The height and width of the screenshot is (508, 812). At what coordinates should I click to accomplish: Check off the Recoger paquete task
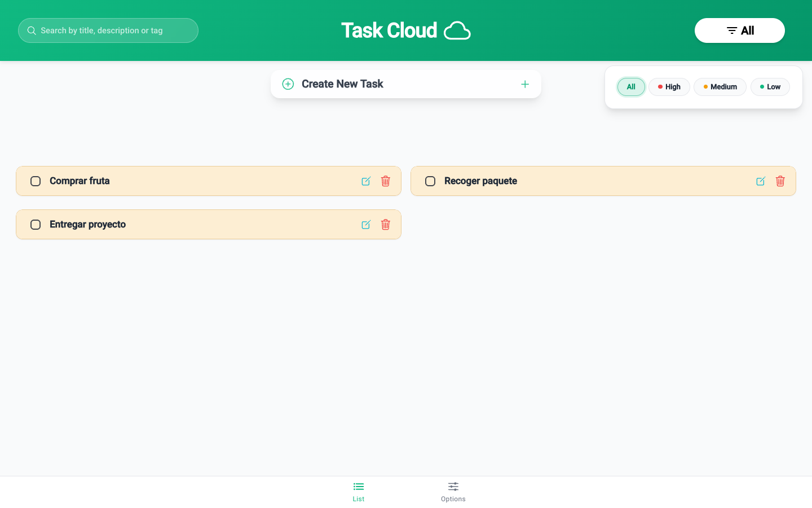[430, 181]
